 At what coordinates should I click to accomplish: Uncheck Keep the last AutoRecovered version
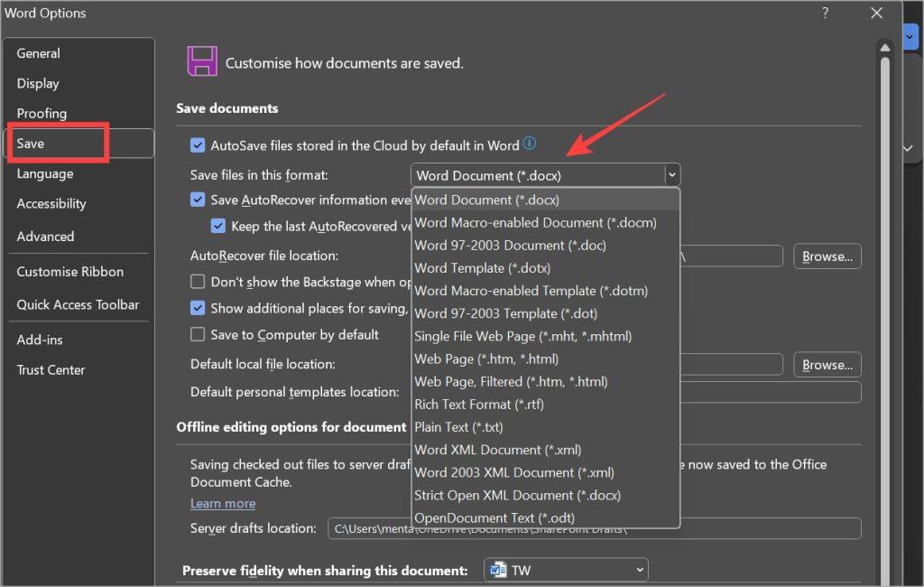pyautogui.click(x=218, y=226)
